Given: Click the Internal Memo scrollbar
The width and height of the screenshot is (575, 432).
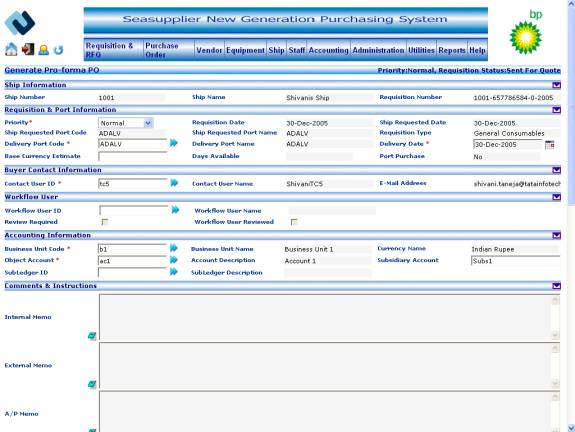Looking at the screenshot, I should tap(556, 318).
